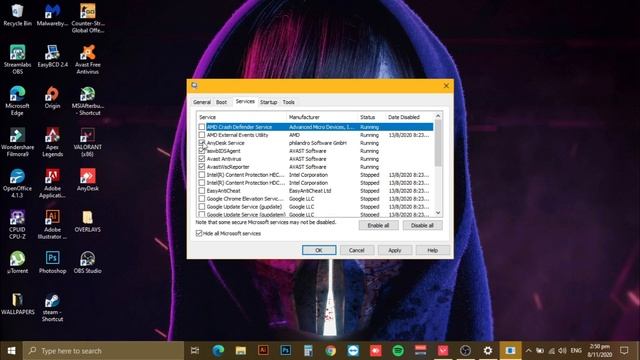Check the EasyAntiCheat service checkbox
Image resolution: width=640 pixels, height=360 pixels.
(x=202, y=191)
